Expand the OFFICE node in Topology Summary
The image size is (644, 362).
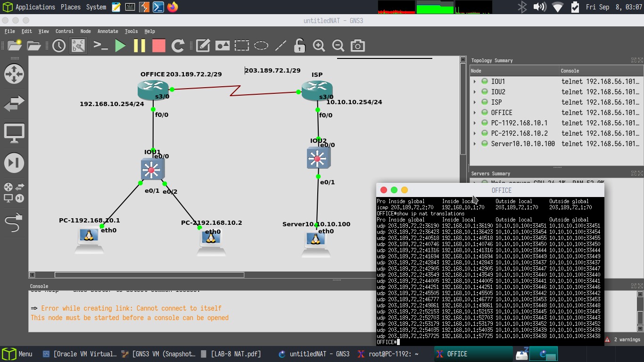coord(475,113)
